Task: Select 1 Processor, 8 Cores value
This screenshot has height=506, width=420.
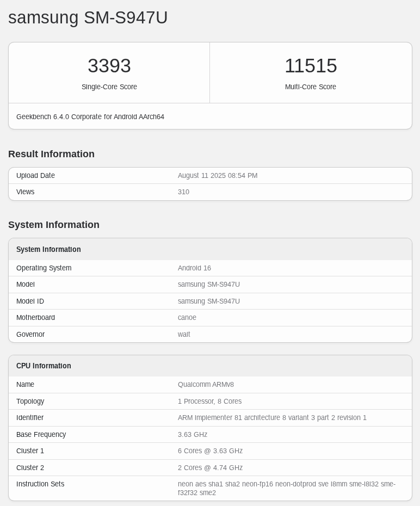Action: (x=209, y=401)
